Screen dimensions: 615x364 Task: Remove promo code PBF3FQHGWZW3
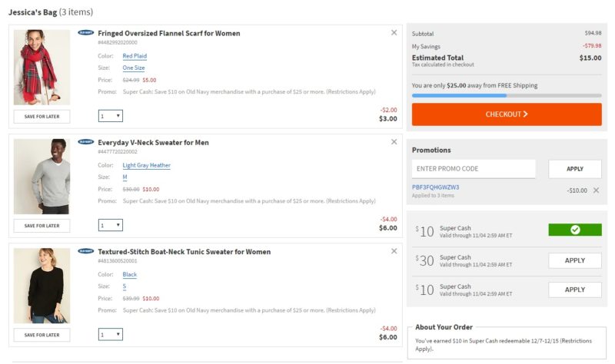point(596,190)
